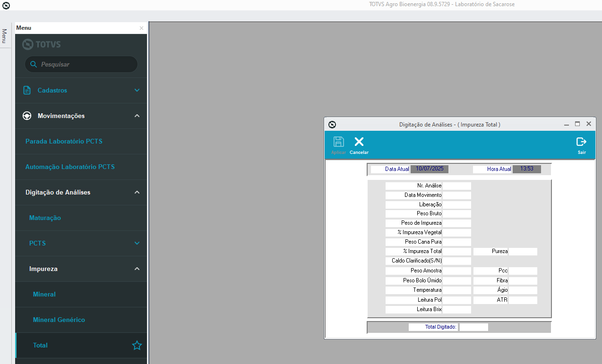Minimize the Digitação de Análises dialog

tap(567, 124)
